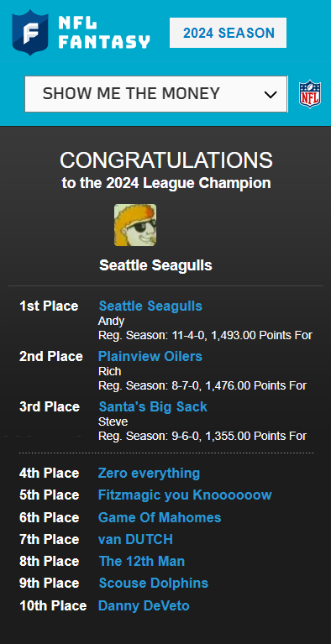Open The 12th Man team link
The height and width of the screenshot is (644, 331).
click(142, 561)
